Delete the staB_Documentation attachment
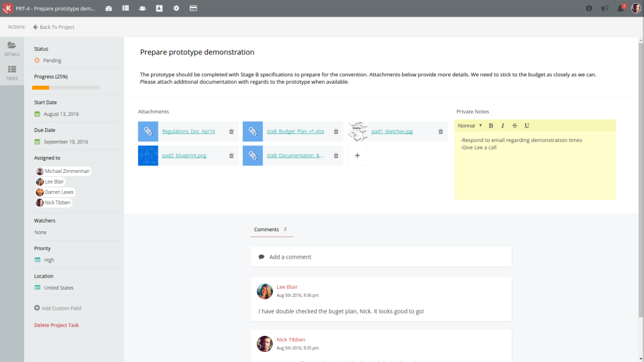 click(x=336, y=156)
